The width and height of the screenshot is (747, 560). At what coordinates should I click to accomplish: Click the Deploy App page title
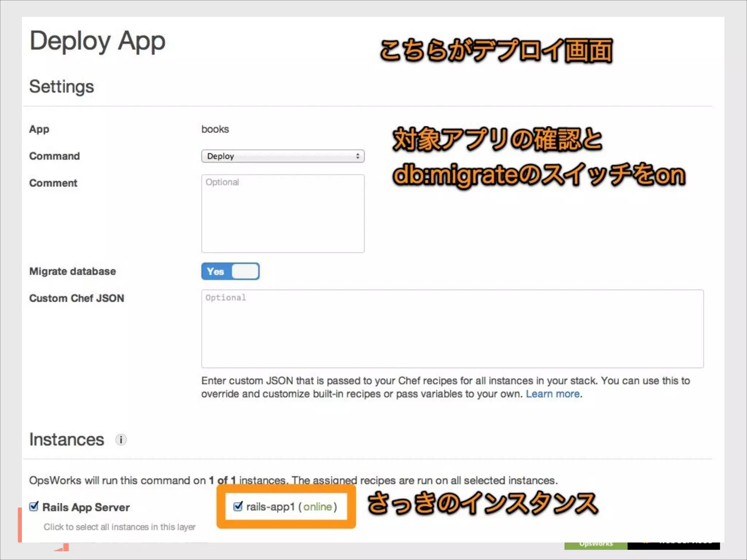click(x=97, y=41)
